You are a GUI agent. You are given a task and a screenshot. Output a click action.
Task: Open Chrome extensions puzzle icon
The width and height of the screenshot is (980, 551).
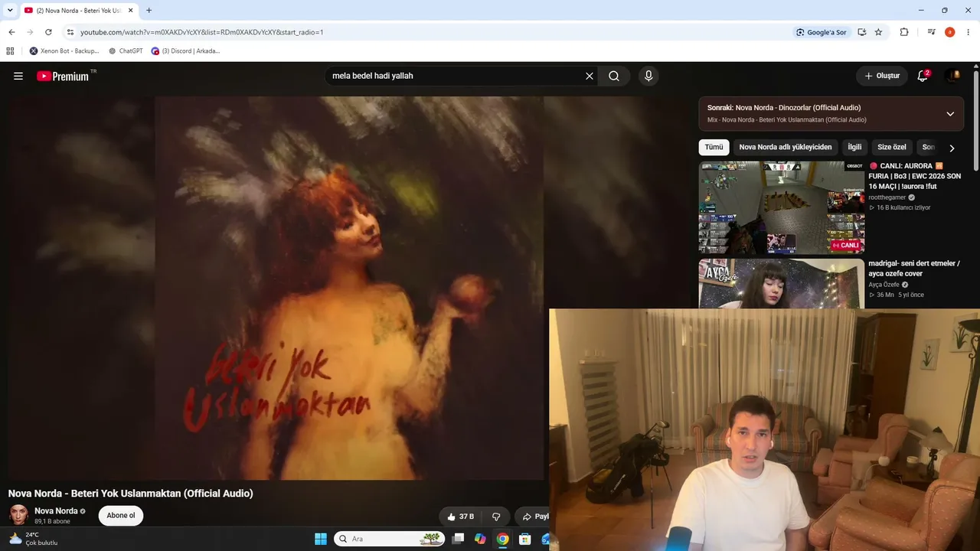(x=904, y=32)
